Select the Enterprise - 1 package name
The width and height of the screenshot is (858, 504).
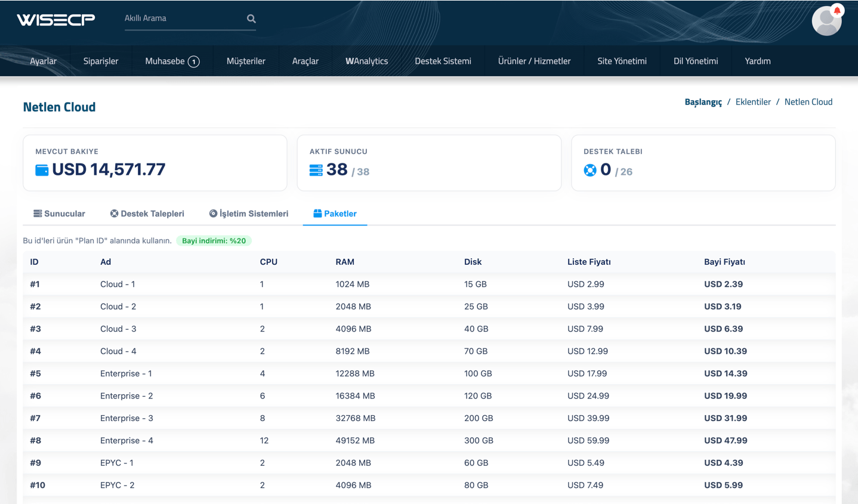[126, 374]
